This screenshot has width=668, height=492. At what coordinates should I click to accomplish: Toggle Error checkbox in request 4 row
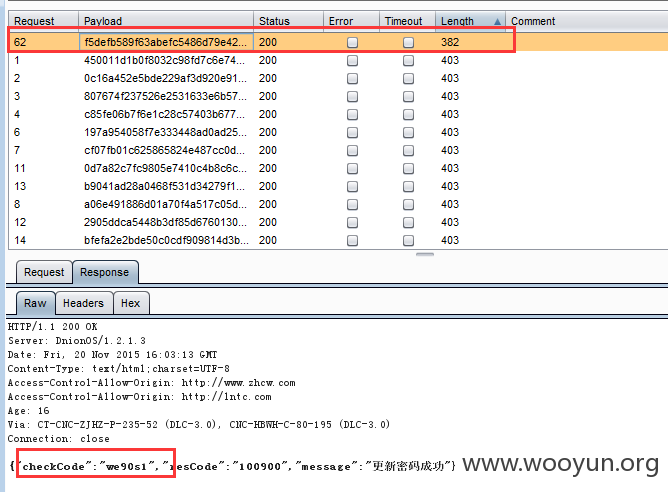352,114
